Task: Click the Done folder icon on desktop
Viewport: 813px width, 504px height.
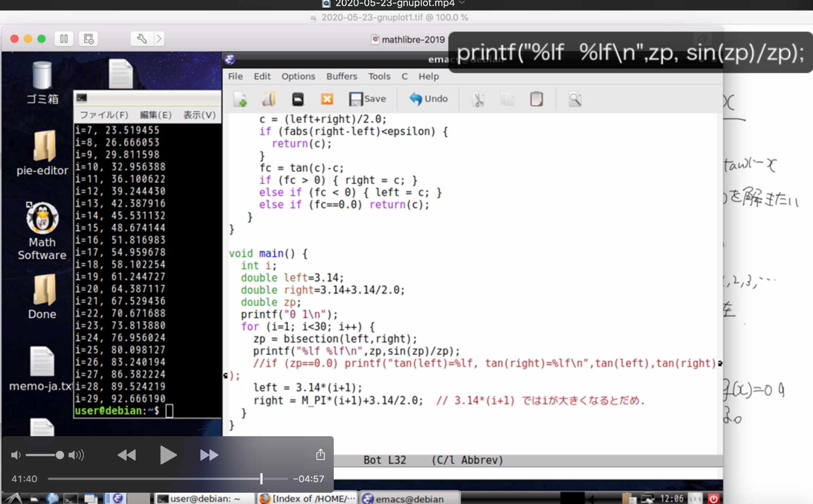Action: (44, 290)
